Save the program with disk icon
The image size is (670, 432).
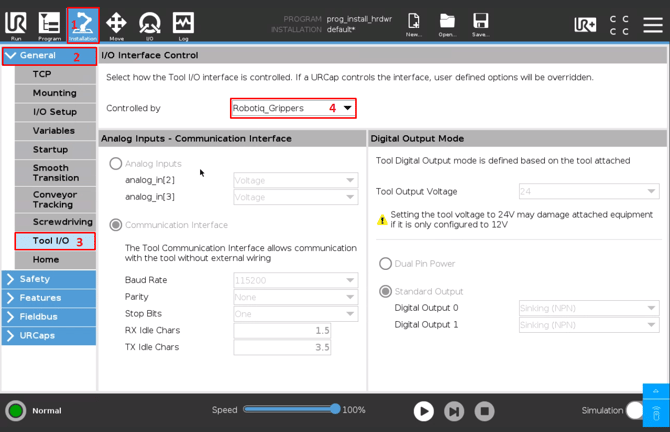(480, 25)
